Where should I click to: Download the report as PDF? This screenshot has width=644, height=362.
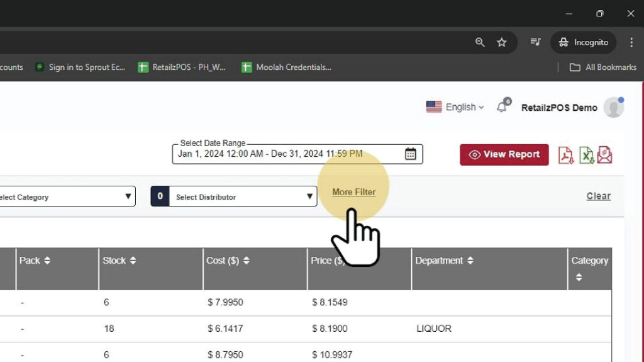point(566,155)
